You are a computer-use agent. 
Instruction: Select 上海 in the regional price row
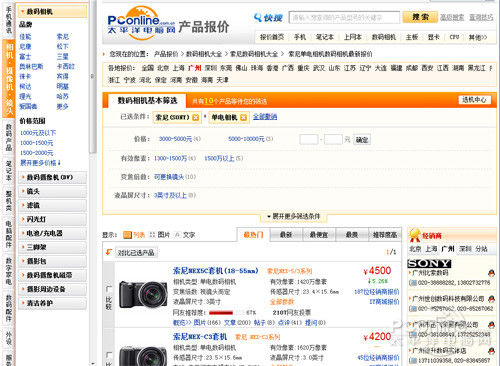pos(179,68)
